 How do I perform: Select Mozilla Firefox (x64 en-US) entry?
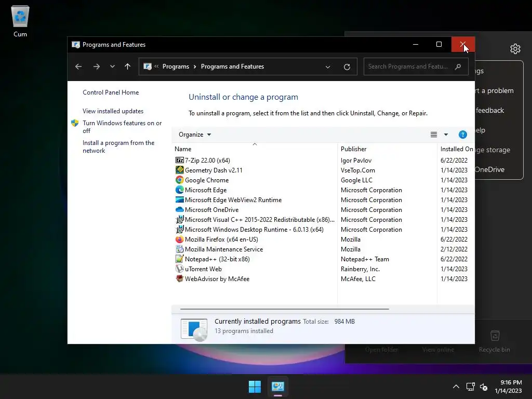pos(221,239)
